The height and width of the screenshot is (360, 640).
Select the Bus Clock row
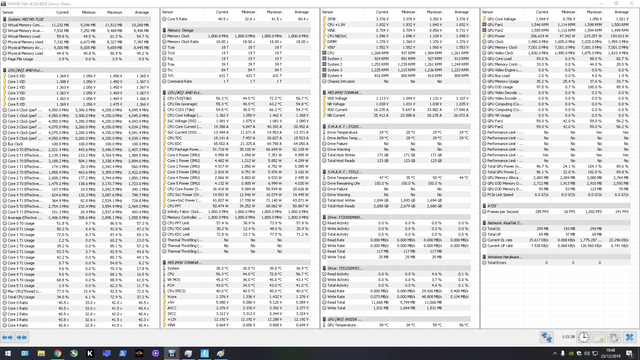click(76, 144)
